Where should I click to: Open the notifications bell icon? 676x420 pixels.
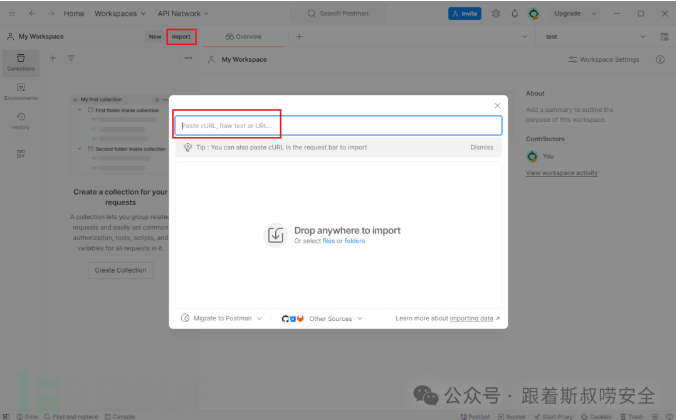pos(515,14)
